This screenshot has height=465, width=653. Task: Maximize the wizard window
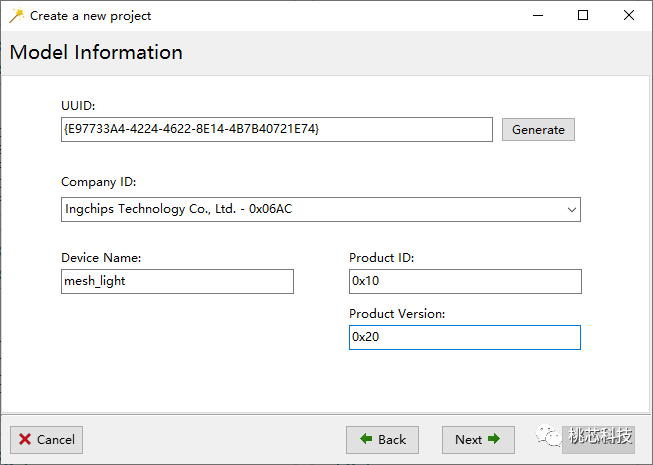pyautogui.click(x=583, y=16)
